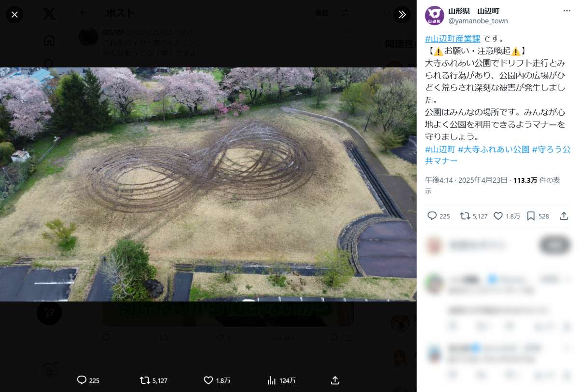Collapse the side panel with double-chevron button
The height and width of the screenshot is (392, 579).
pyautogui.click(x=402, y=14)
